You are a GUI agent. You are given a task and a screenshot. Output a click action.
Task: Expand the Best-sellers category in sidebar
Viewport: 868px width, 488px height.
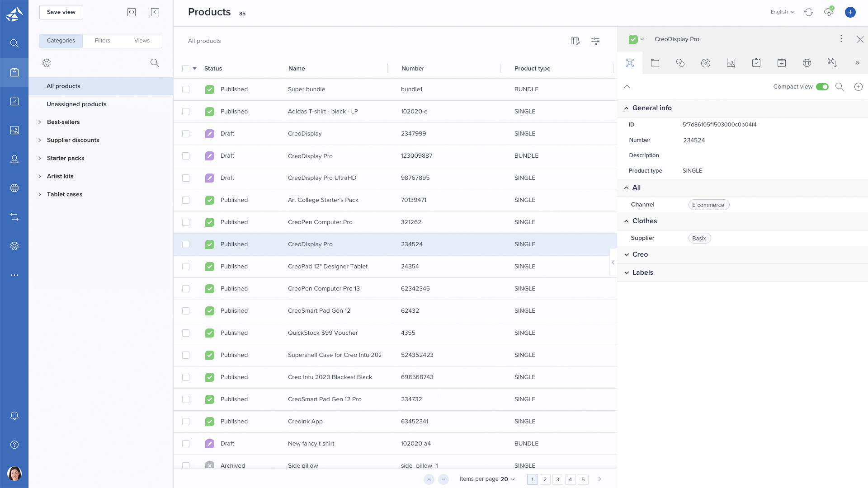coord(40,122)
